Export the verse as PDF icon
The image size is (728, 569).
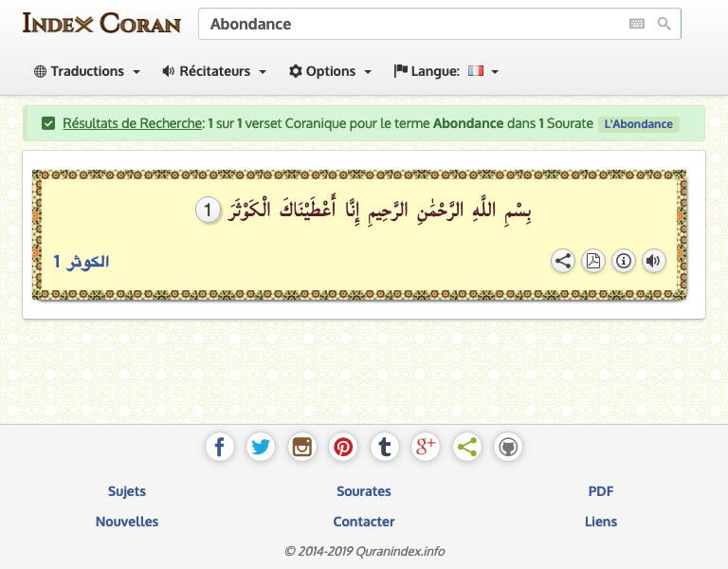tap(592, 261)
